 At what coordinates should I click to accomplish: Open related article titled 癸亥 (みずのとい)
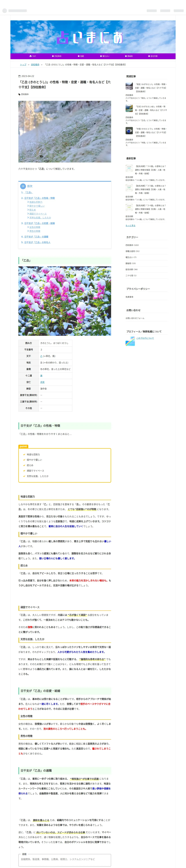pos(151,88)
